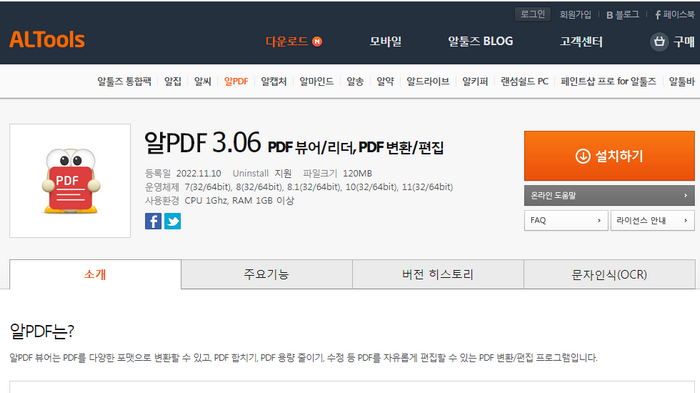Click file size value 120MB

(x=357, y=173)
